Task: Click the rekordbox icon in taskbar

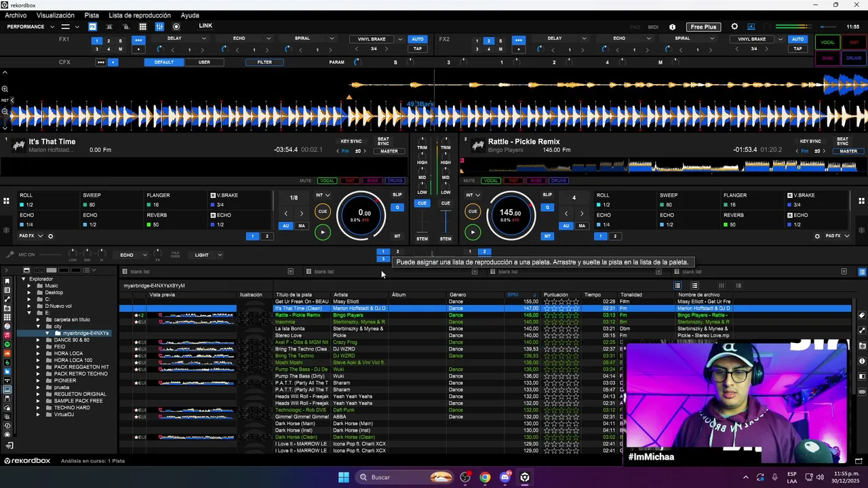Action: [525, 477]
